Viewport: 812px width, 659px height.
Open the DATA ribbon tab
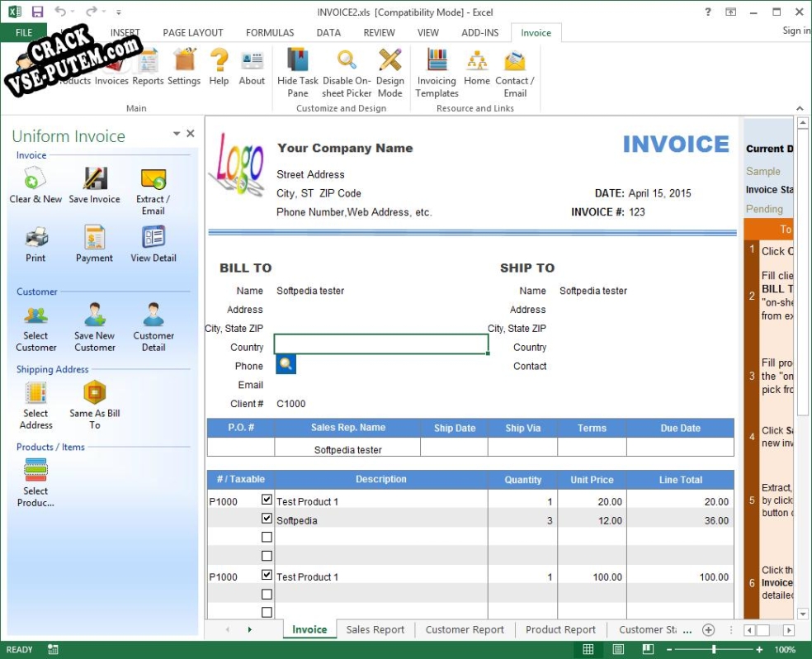coord(328,33)
